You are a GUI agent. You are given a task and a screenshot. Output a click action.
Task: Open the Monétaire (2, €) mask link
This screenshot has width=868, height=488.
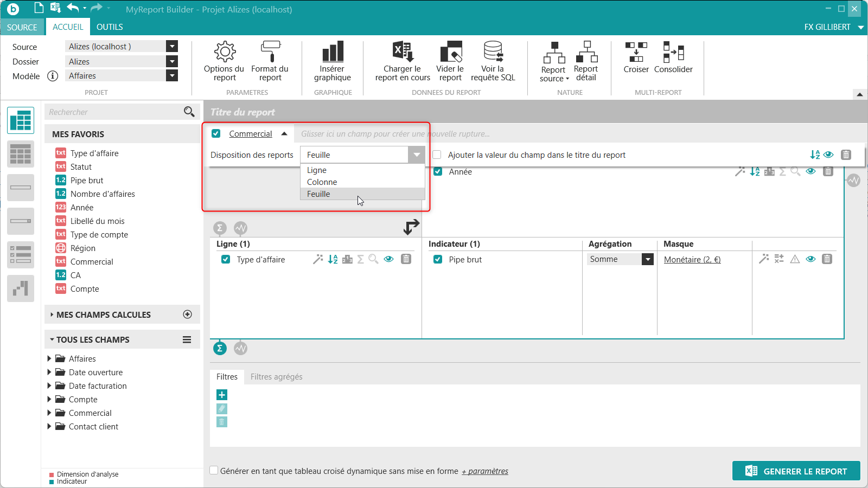[x=692, y=260]
